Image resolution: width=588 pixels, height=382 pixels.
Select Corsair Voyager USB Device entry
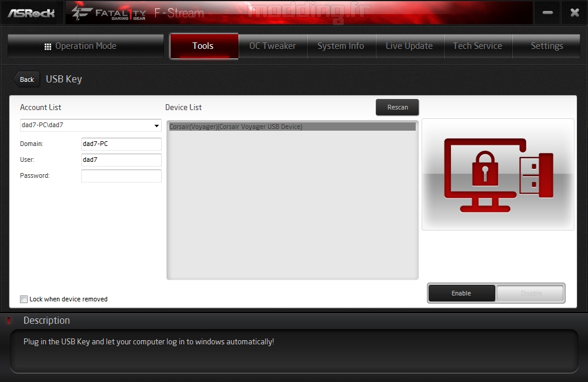pyautogui.click(x=292, y=127)
